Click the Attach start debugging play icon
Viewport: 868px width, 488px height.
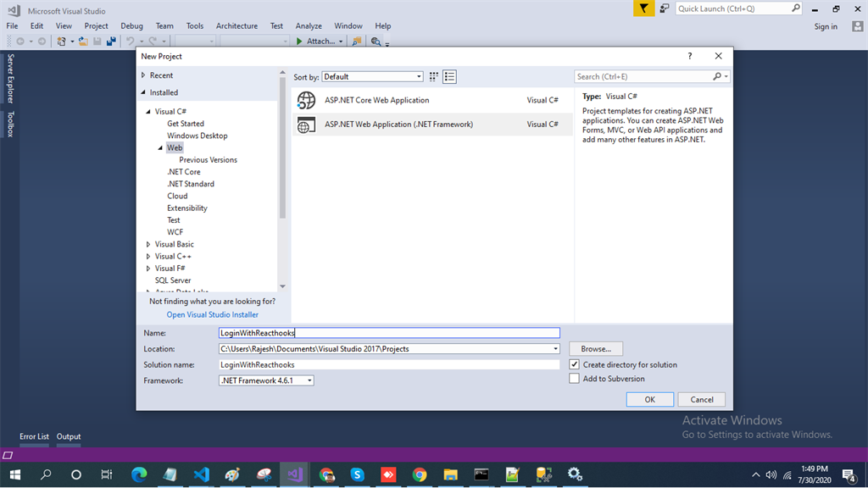[299, 41]
